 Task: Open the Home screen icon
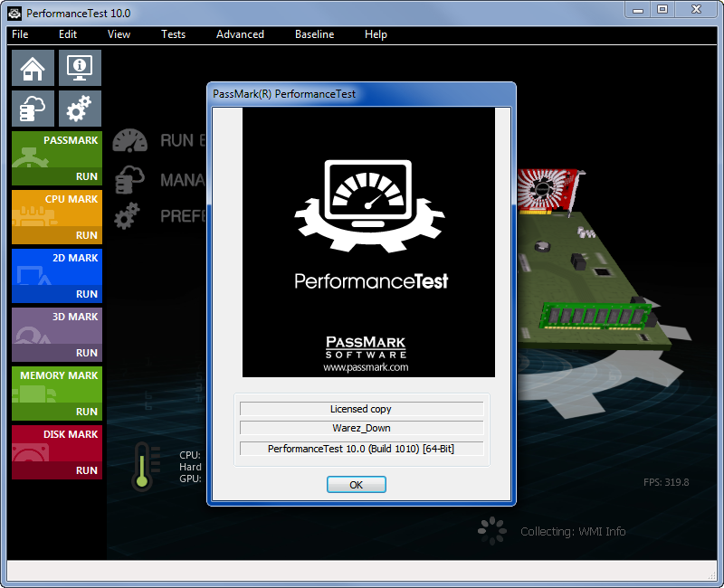(x=33, y=68)
